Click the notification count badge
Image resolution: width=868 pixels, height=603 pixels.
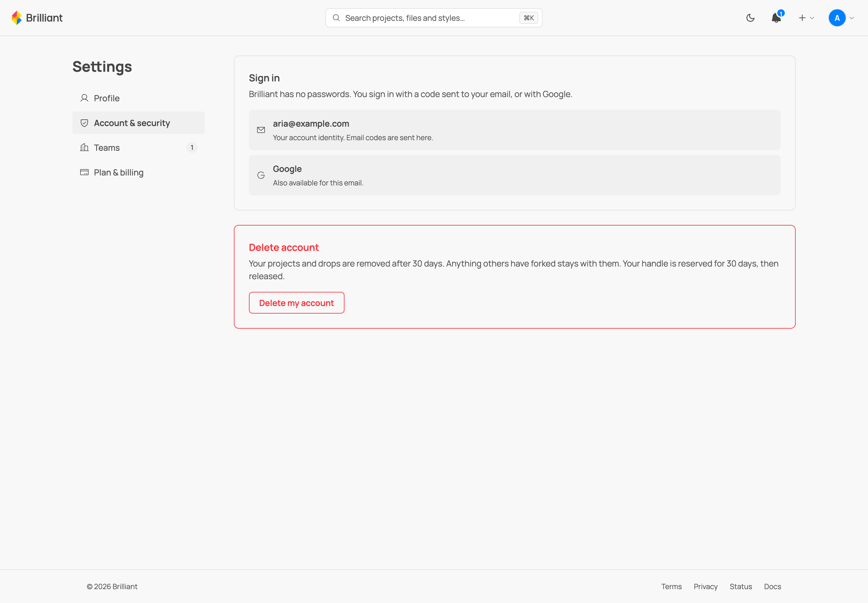[x=781, y=13]
